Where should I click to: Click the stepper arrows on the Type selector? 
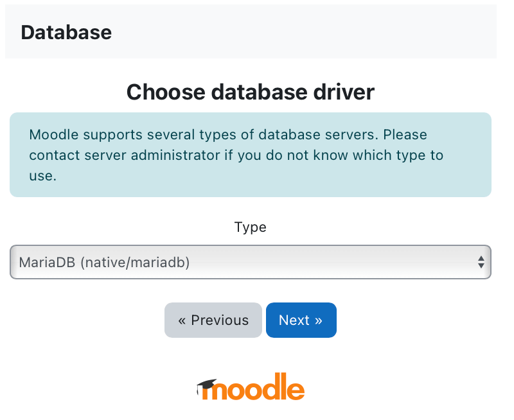(x=481, y=262)
